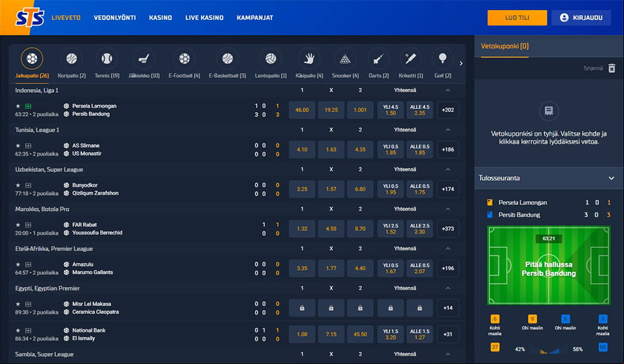Collapse the Sambia, Super League section

pyautogui.click(x=447, y=354)
